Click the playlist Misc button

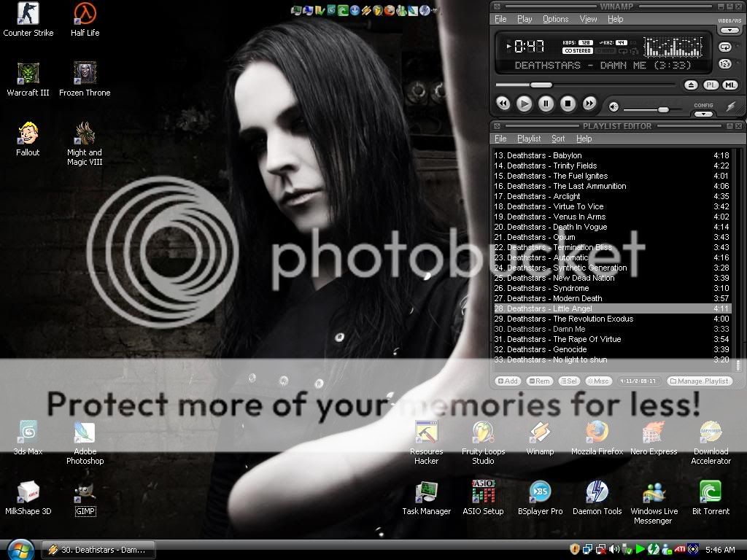(598, 381)
